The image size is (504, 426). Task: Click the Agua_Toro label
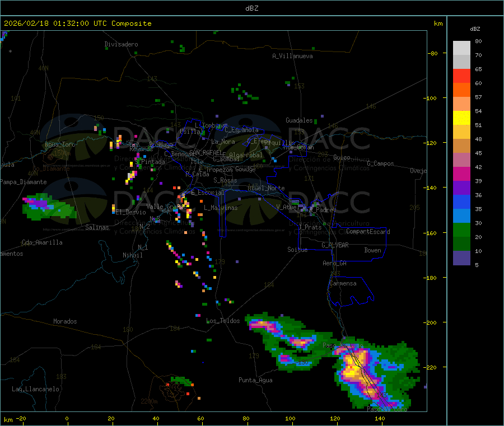[x=60, y=144]
